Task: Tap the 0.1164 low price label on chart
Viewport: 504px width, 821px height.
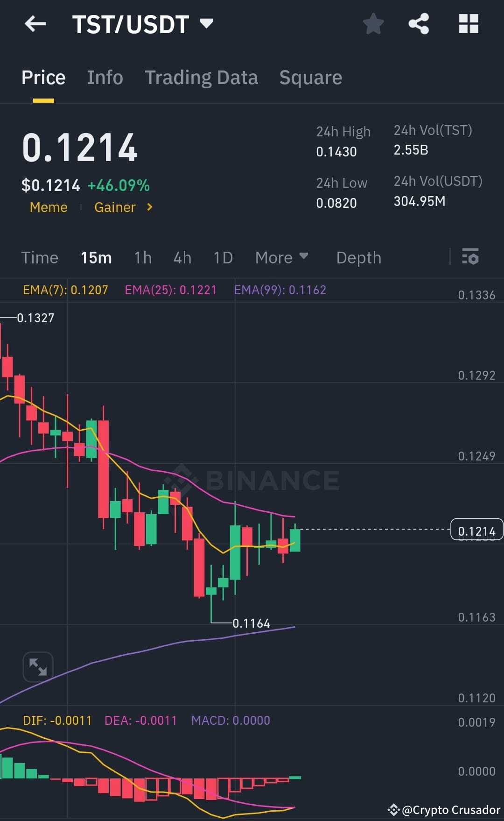Action: click(251, 623)
